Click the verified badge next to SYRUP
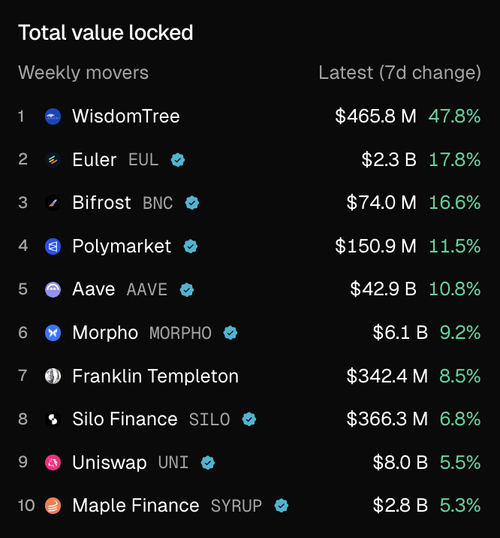500x538 pixels. tap(281, 506)
